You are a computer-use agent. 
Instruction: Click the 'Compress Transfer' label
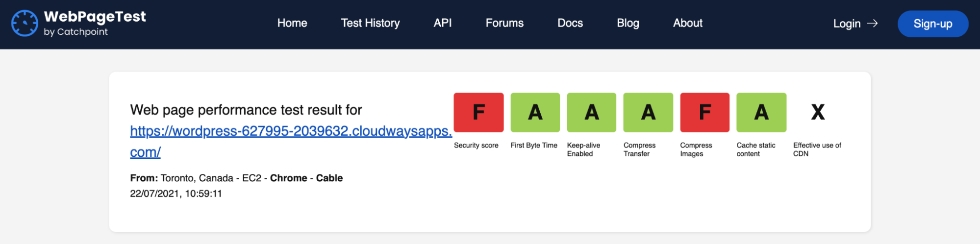click(639, 149)
